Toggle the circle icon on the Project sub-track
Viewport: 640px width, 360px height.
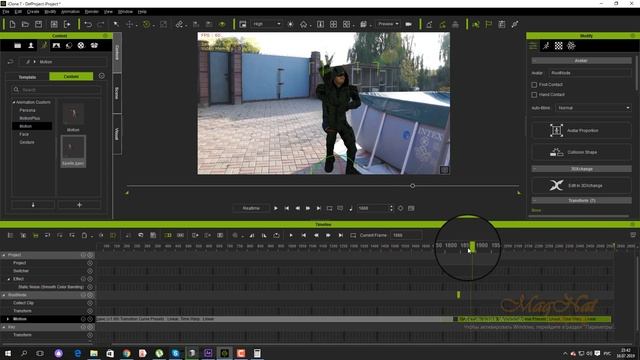point(90,263)
